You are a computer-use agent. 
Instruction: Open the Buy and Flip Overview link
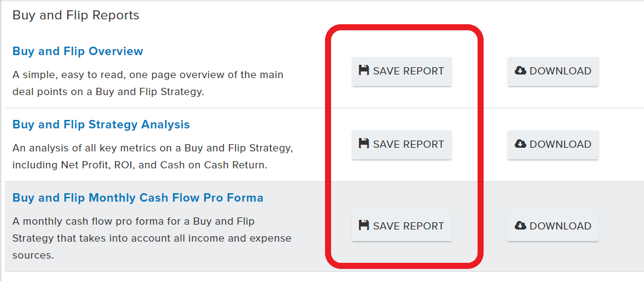coord(77,51)
